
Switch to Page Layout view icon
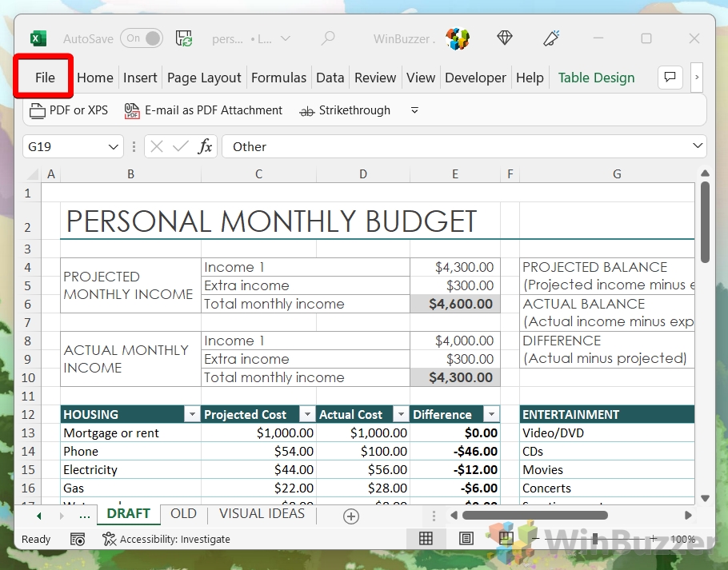[x=466, y=539]
